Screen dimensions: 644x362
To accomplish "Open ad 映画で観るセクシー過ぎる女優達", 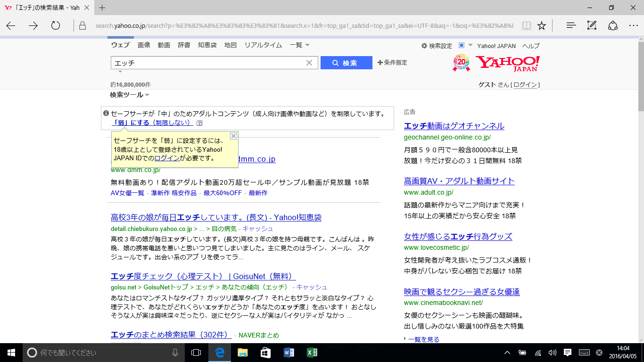I will coord(462,291).
